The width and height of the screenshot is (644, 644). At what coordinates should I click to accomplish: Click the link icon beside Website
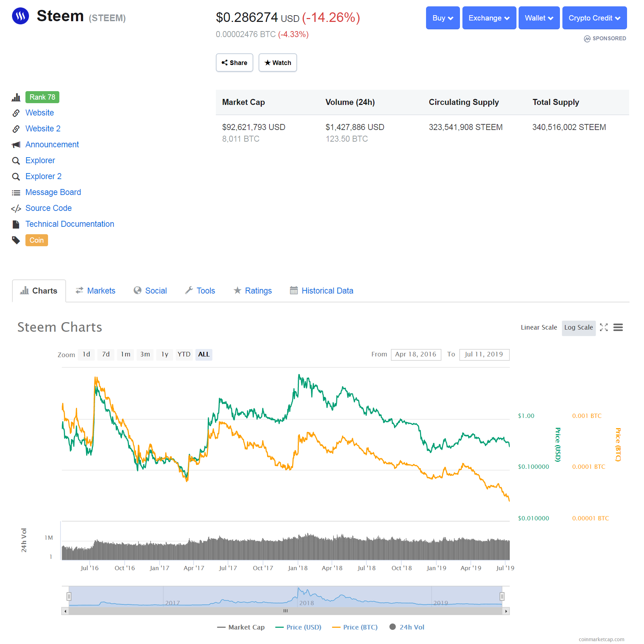pyautogui.click(x=16, y=113)
